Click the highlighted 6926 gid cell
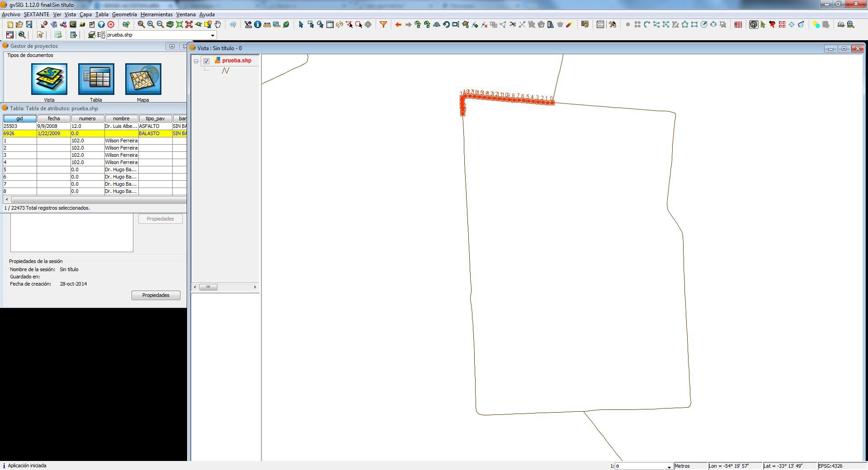The height and width of the screenshot is (470, 868). tap(20, 134)
